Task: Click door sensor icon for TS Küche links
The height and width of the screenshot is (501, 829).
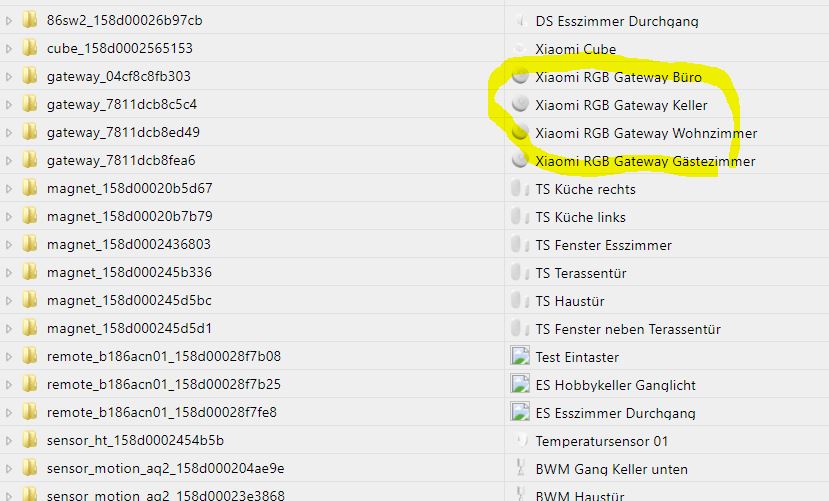Action: [520, 217]
